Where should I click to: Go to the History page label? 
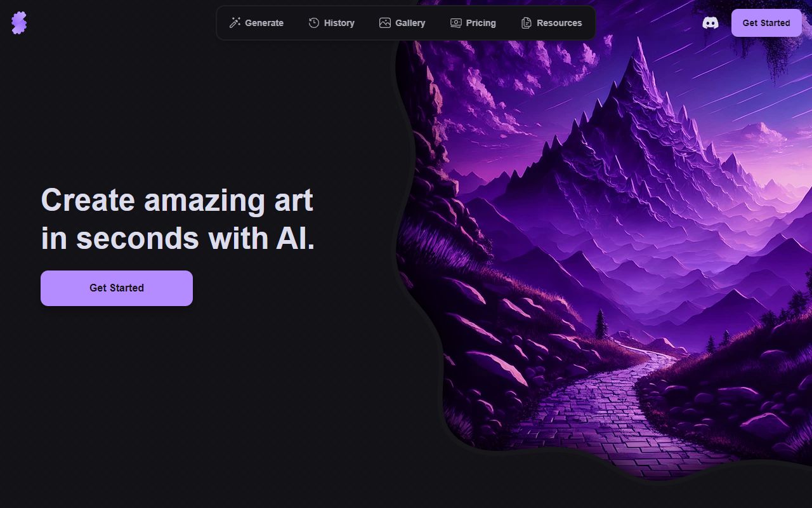[339, 23]
